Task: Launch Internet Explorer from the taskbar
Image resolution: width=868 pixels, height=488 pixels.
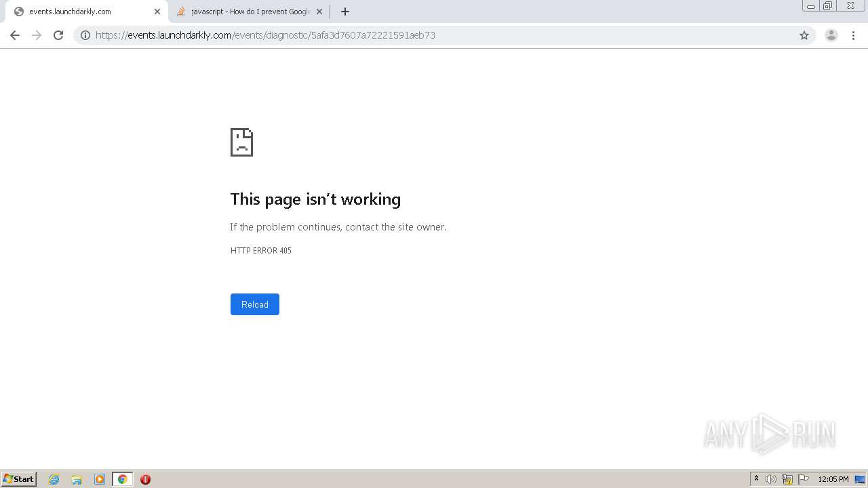Action: pyautogui.click(x=54, y=479)
